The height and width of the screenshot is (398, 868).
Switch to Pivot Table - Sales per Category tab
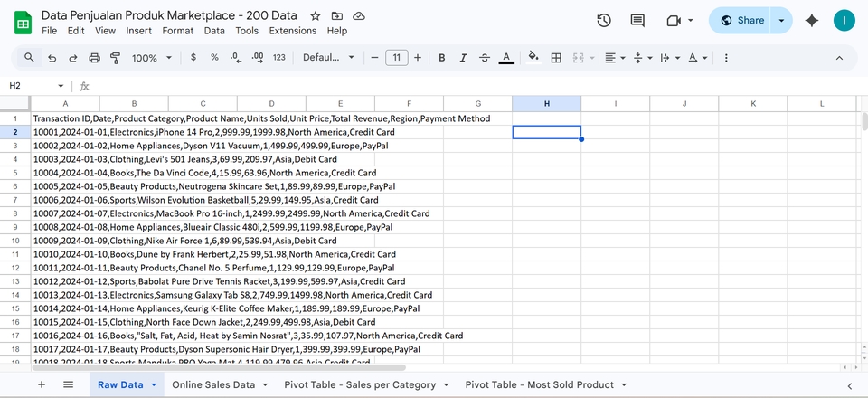pyautogui.click(x=360, y=384)
